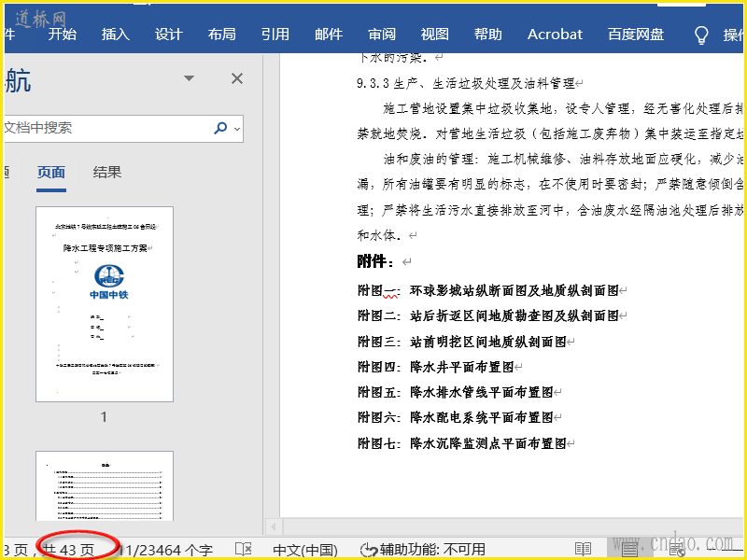Select the 帮助 ribbon tab
This screenshot has height=560, width=747.
[x=487, y=35]
